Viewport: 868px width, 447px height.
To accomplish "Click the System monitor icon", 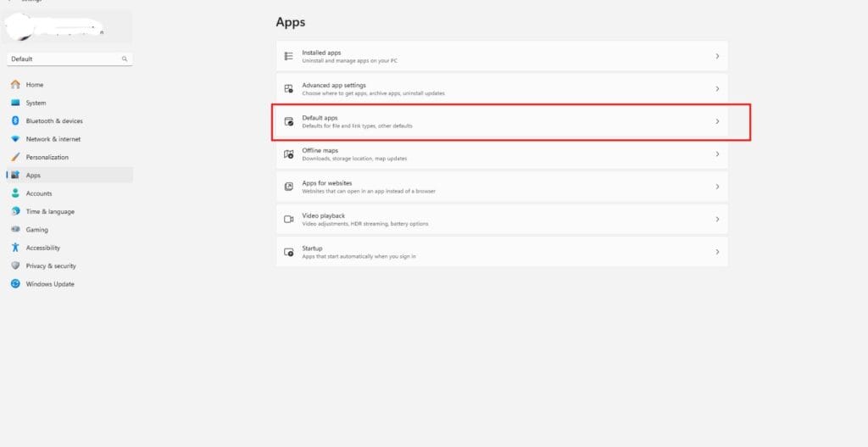I will pos(15,103).
